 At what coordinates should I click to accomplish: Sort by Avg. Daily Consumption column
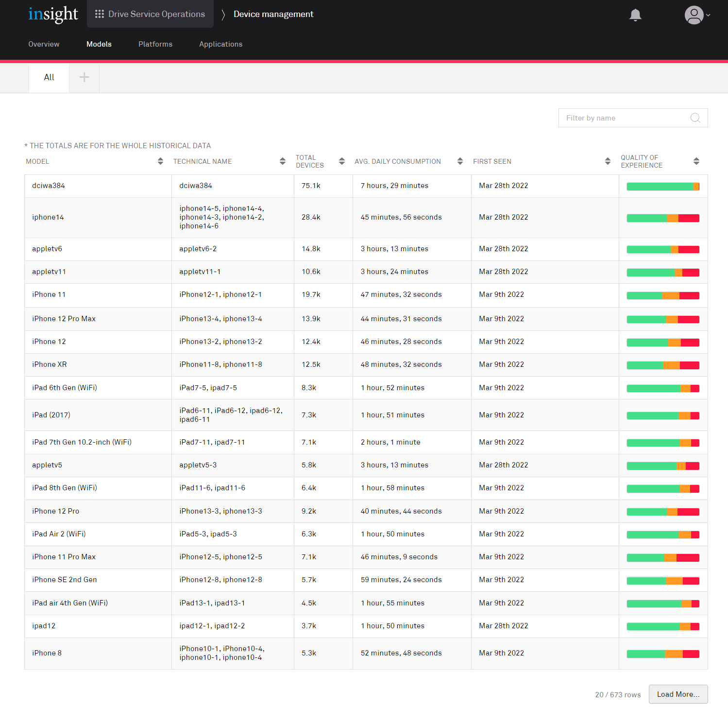[459, 161]
